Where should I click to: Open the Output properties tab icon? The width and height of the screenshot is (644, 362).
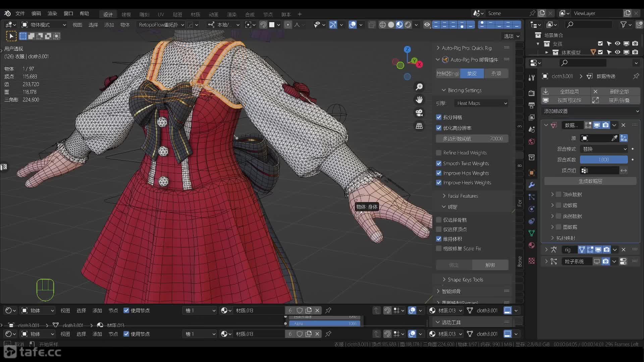point(532,105)
